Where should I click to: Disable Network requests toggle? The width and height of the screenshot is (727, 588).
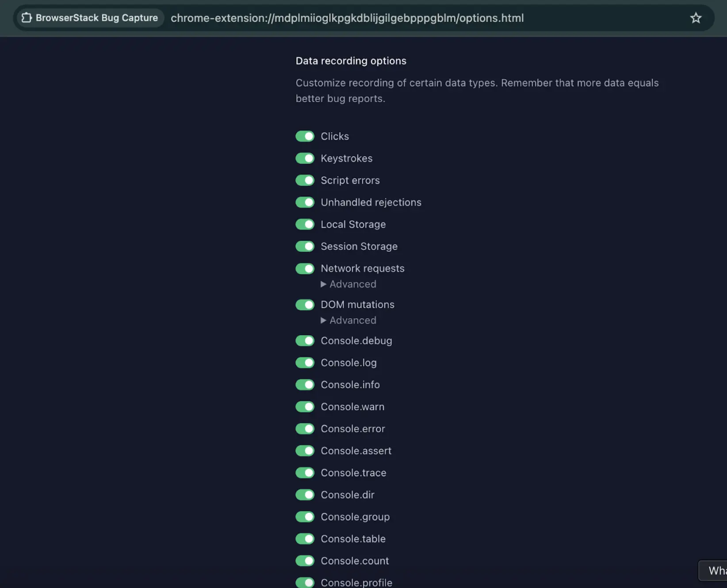pos(305,268)
